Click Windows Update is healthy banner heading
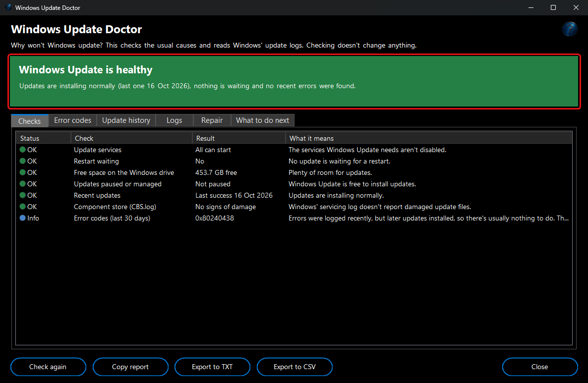The image size is (588, 383). (x=86, y=70)
